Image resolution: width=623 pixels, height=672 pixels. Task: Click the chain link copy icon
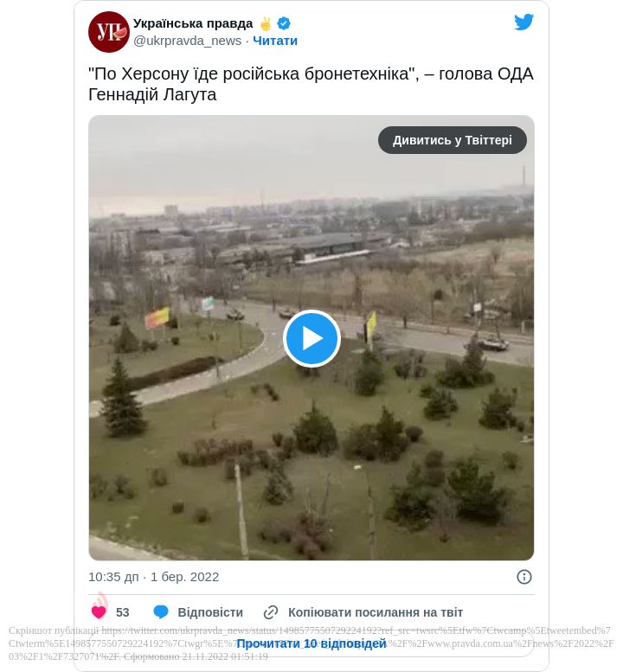271,612
